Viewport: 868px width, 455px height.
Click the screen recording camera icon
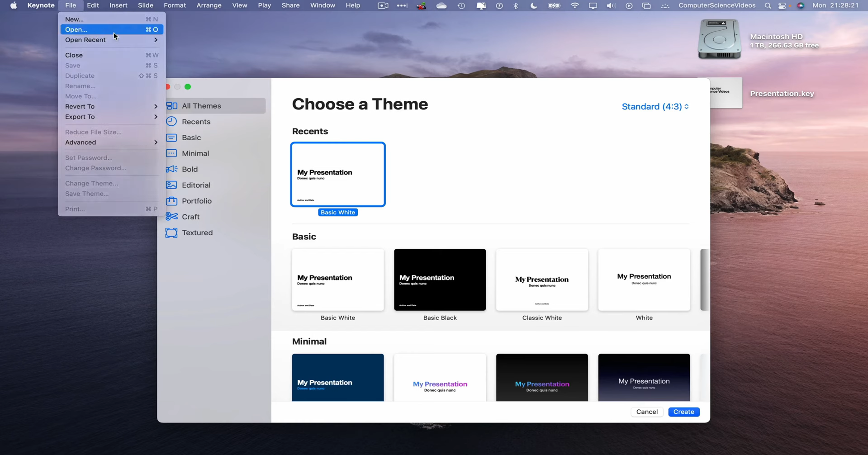click(383, 5)
